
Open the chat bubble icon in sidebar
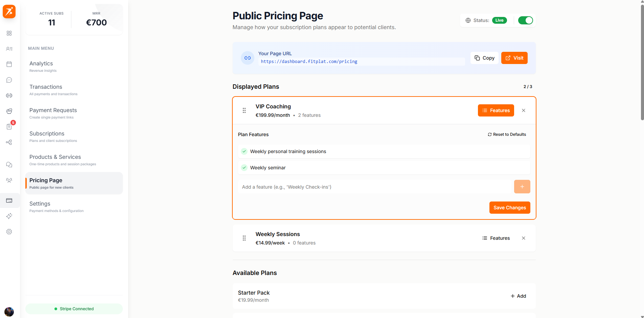9,80
